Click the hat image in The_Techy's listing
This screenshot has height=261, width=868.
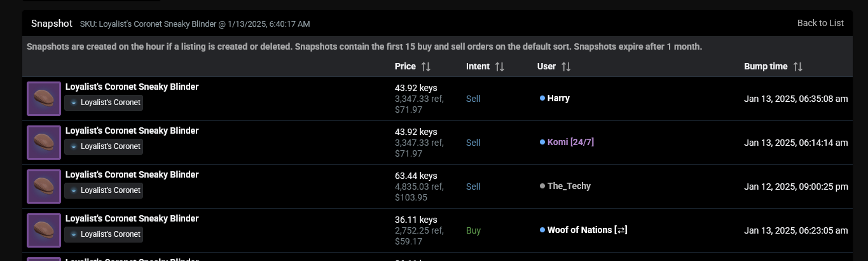[x=44, y=187]
